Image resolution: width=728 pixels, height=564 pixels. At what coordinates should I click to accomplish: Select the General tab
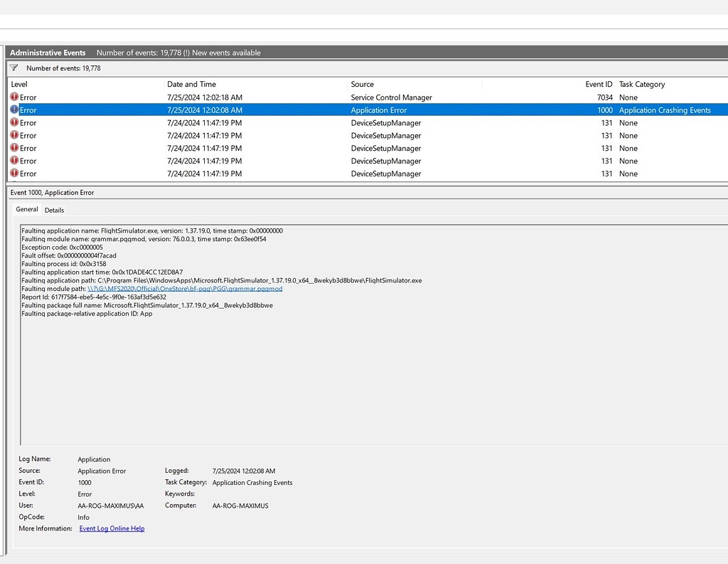[x=26, y=209]
